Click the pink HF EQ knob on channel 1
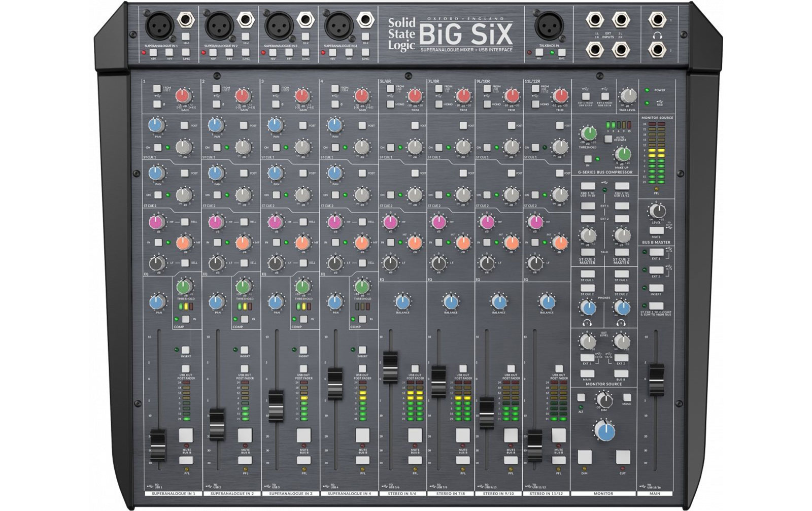812x511 pixels. pos(156,222)
